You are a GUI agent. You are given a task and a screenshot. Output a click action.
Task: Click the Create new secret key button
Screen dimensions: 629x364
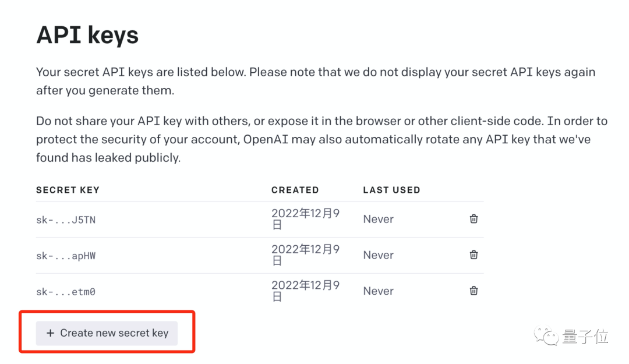(x=107, y=333)
